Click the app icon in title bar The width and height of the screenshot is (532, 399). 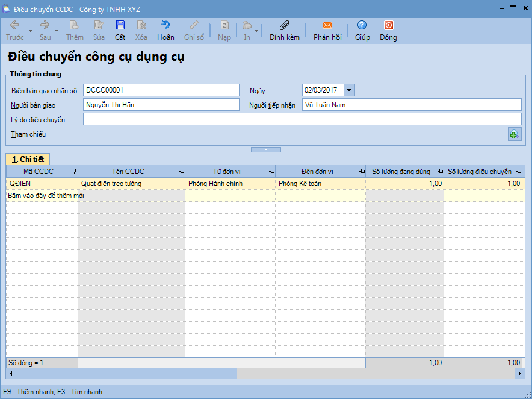7,8
